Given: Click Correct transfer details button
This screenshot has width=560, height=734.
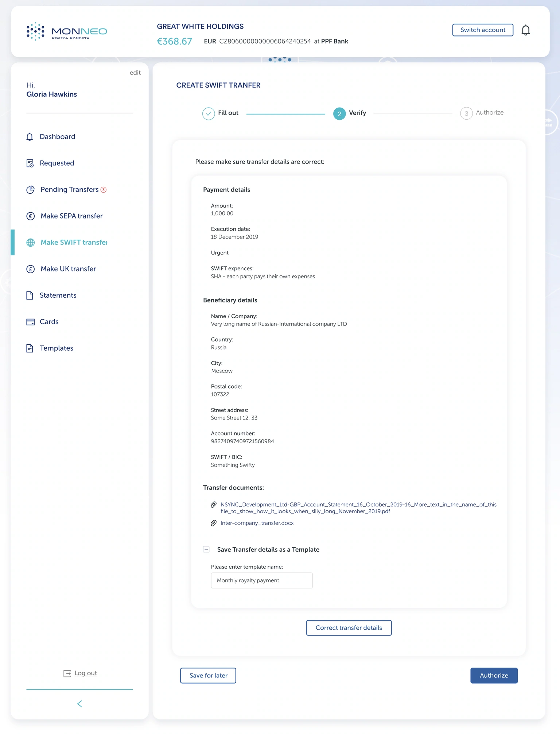Looking at the screenshot, I should pyautogui.click(x=349, y=628).
